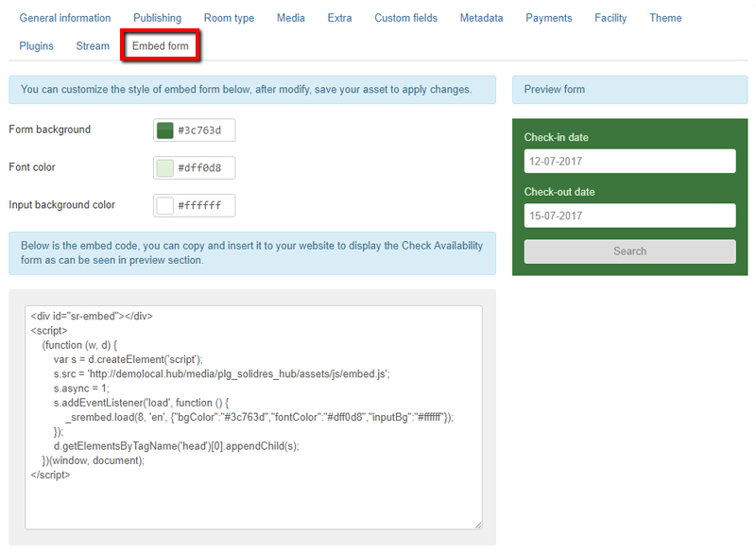Select the Metadata tab

(x=481, y=17)
